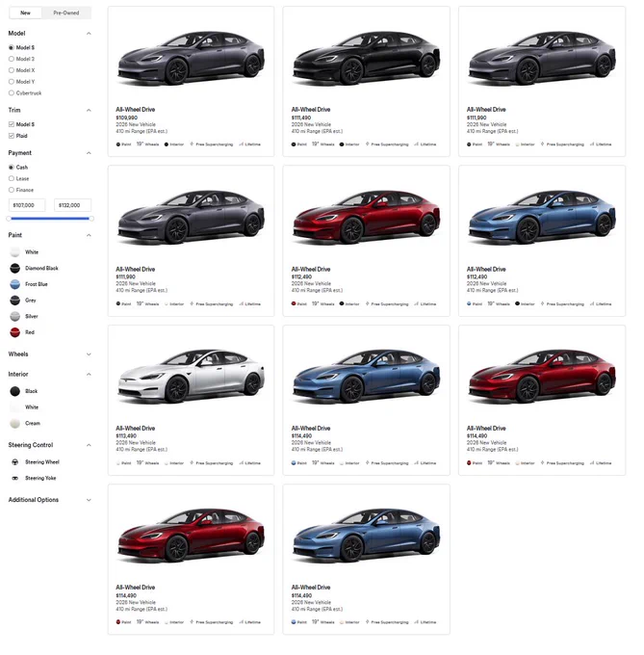Click the Lifetime icon on the $113,490 card

pos(242,463)
